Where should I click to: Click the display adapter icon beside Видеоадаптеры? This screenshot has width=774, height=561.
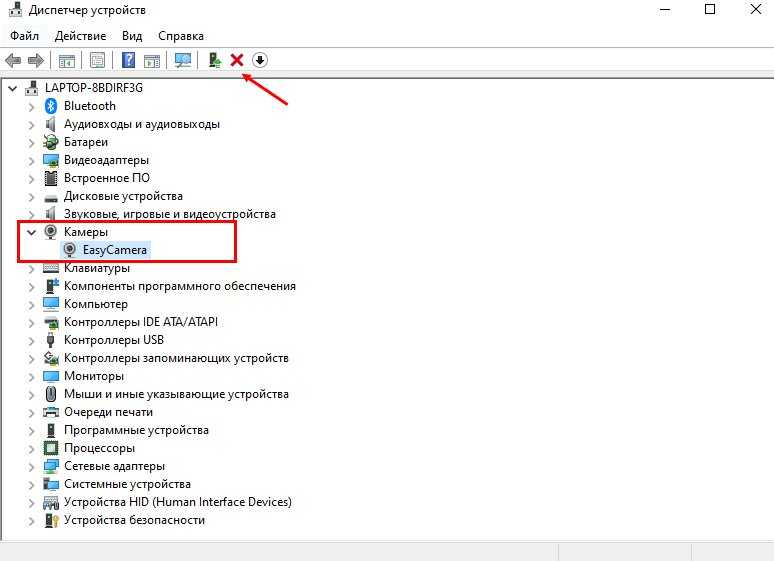click(x=51, y=160)
